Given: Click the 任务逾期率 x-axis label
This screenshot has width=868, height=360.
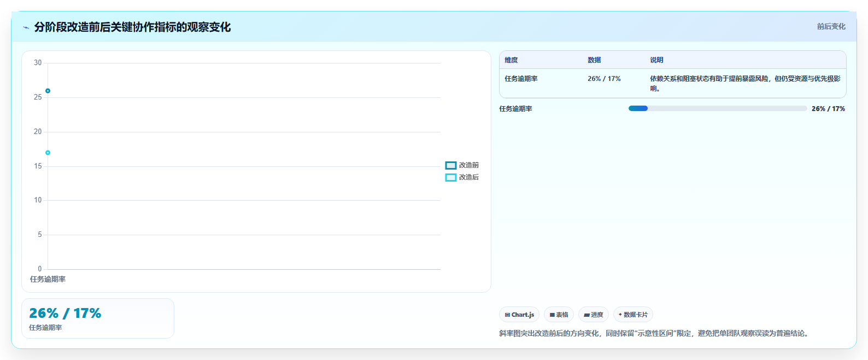Looking at the screenshot, I should [x=48, y=279].
